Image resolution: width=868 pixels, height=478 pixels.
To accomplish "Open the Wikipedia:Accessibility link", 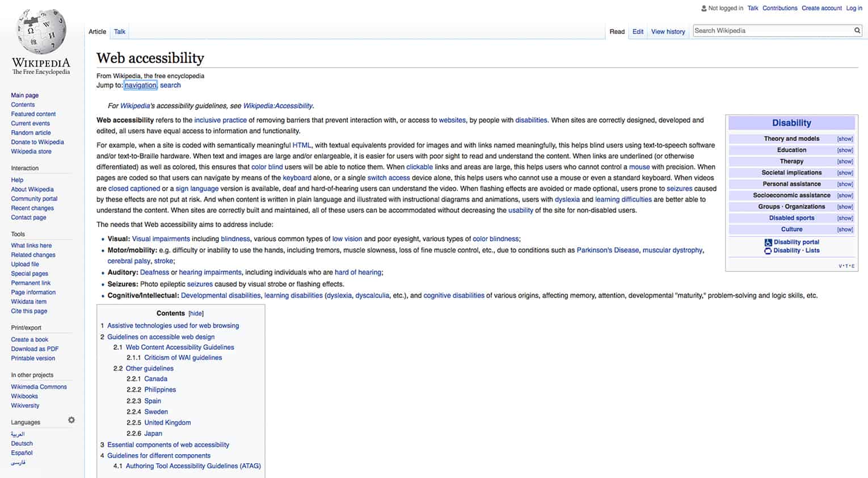I will click(278, 106).
